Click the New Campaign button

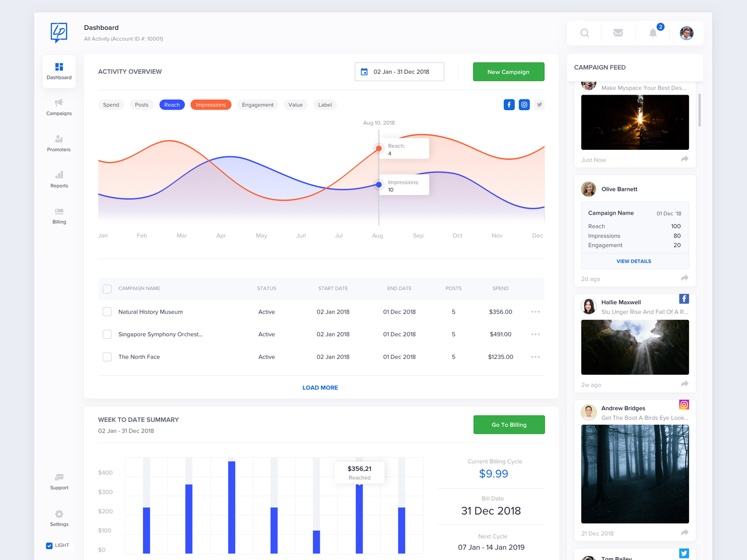point(508,71)
